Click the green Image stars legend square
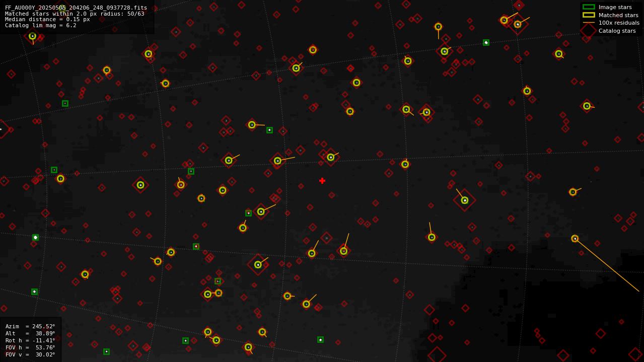Viewport: 644px width, 362px height. 589,7
